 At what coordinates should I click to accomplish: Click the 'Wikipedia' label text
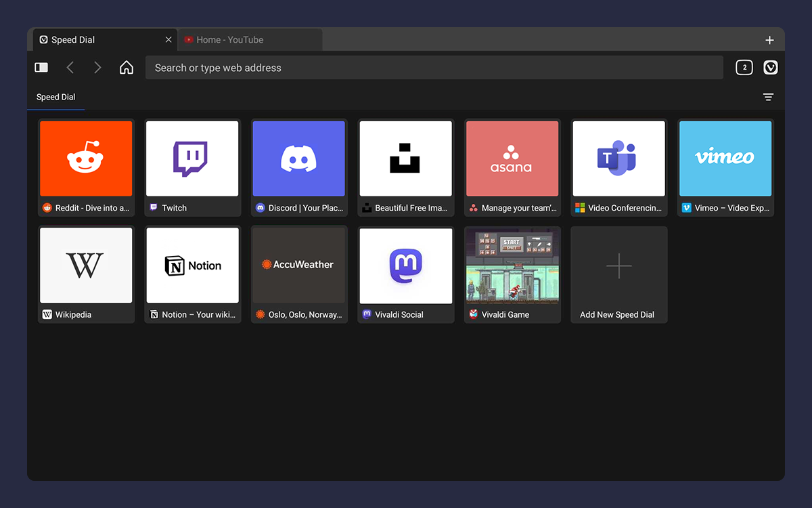[x=73, y=314]
